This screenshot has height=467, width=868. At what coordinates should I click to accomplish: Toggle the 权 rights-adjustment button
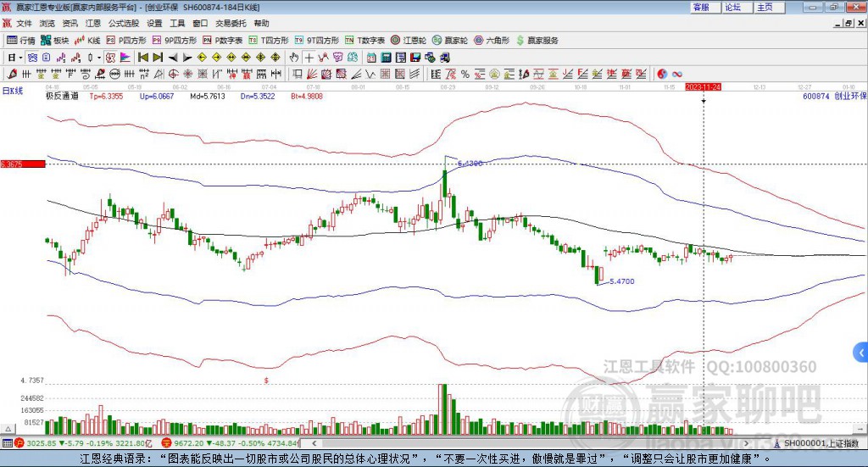pos(111,58)
